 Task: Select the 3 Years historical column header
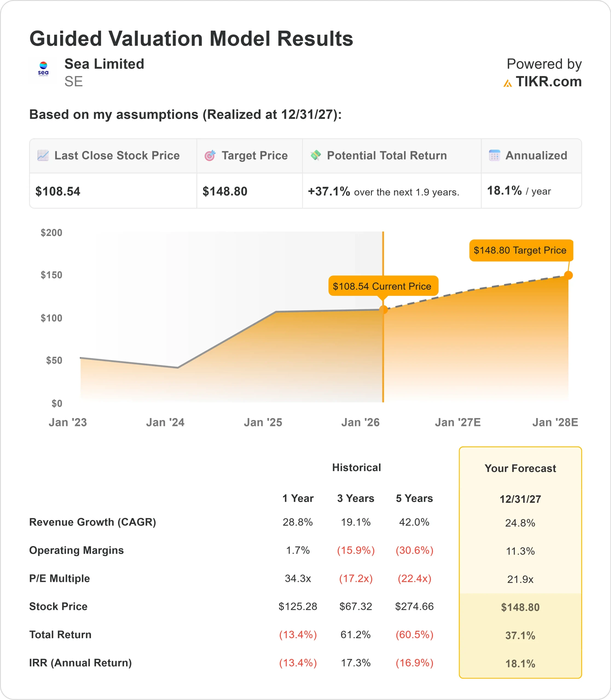click(x=356, y=498)
